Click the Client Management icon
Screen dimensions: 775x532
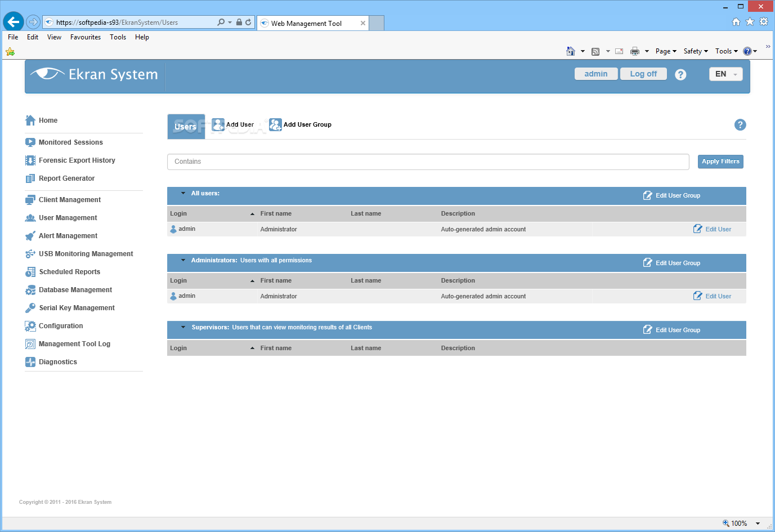click(30, 200)
